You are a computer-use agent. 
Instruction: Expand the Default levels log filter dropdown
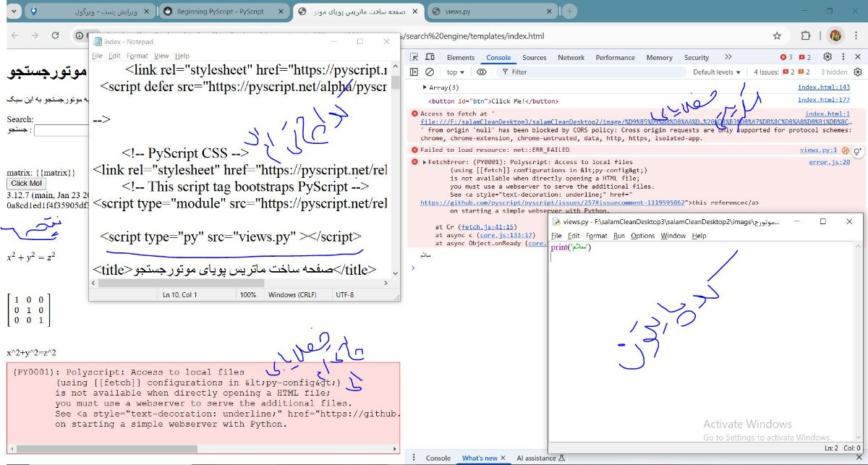point(717,72)
